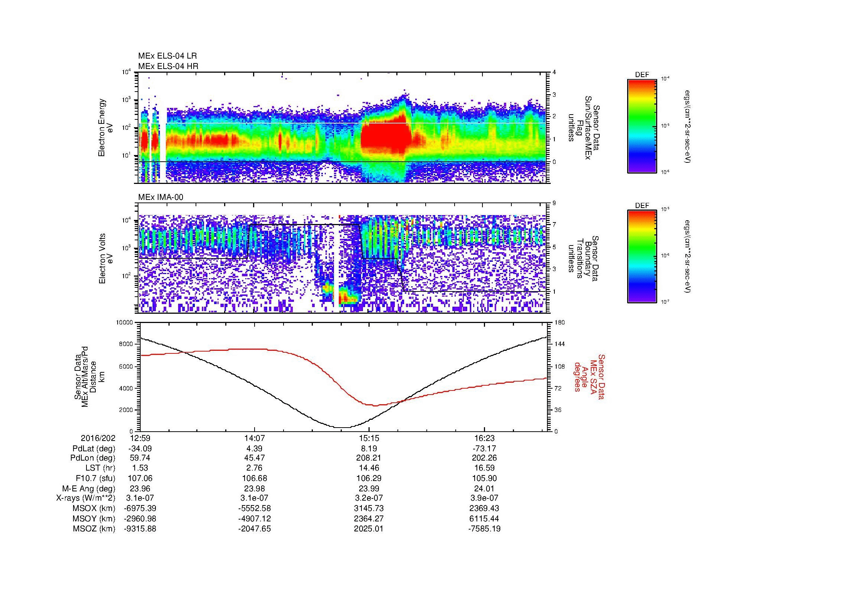The width and height of the screenshot is (868, 613).
Task: Click the 'MEx ELS-04 LR' plot title
Action: [x=167, y=56]
